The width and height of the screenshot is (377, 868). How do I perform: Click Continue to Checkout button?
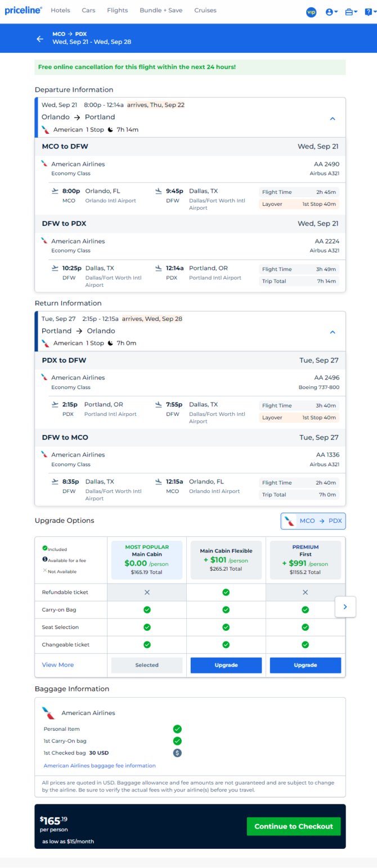(294, 826)
